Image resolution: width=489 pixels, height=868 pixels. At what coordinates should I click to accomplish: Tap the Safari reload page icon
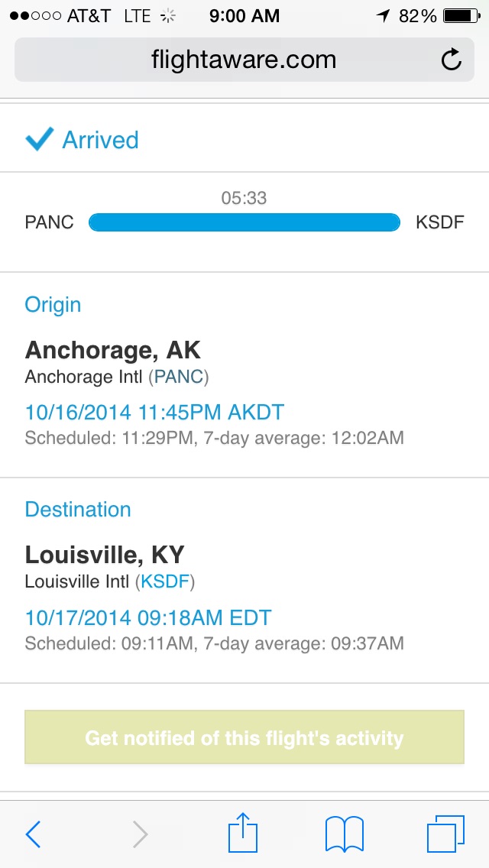pyautogui.click(x=452, y=60)
